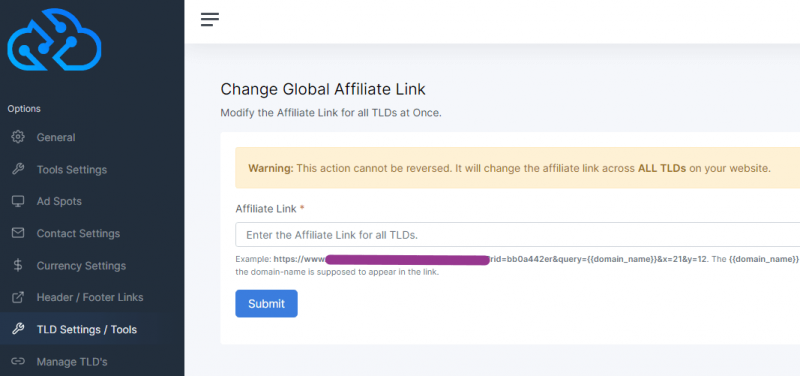
Task: Click the Submit button
Action: [266, 304]
